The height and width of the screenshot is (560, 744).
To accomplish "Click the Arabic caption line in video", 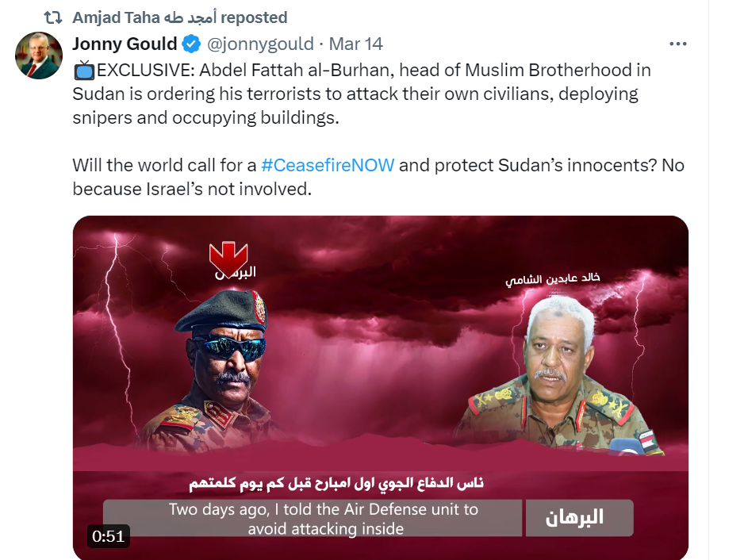I will 336,484.
